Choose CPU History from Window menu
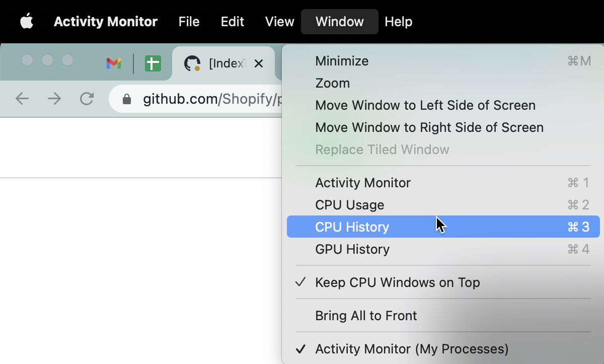The height and width of the screenshot is (364, 604). point(352,227)
